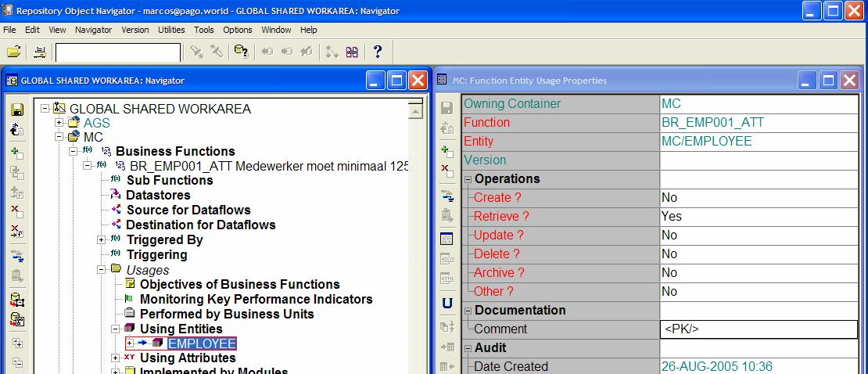
Task: Select Source for Dataflows tree item
Action: (188, 210)
